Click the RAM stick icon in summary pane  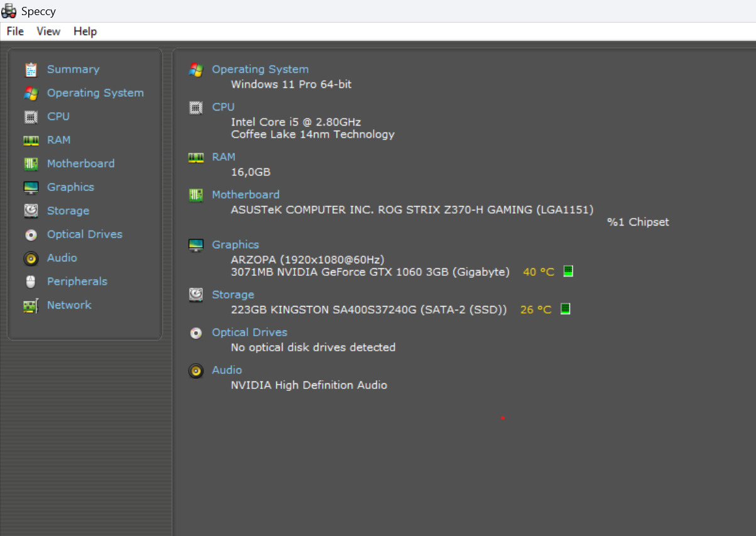click(196, 158)
